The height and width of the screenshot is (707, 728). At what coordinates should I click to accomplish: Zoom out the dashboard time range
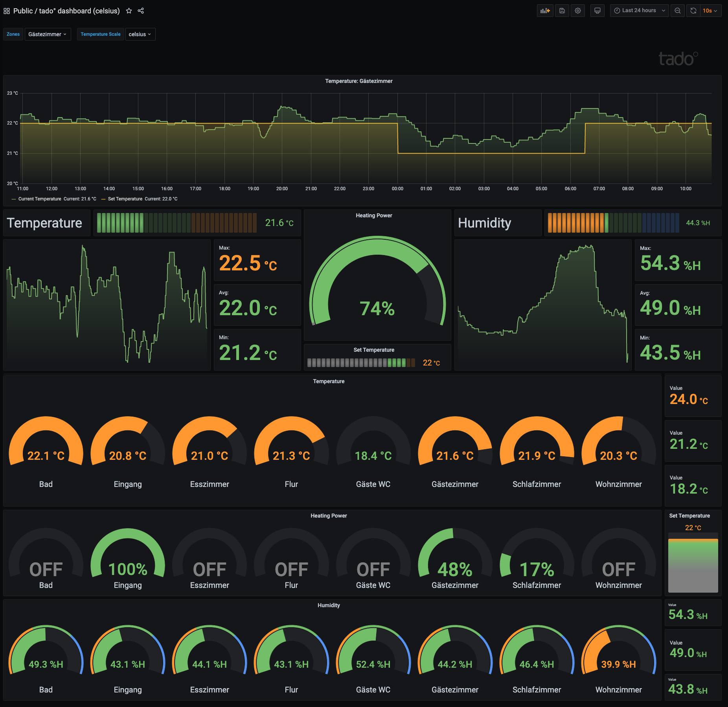tap(678, 11)
